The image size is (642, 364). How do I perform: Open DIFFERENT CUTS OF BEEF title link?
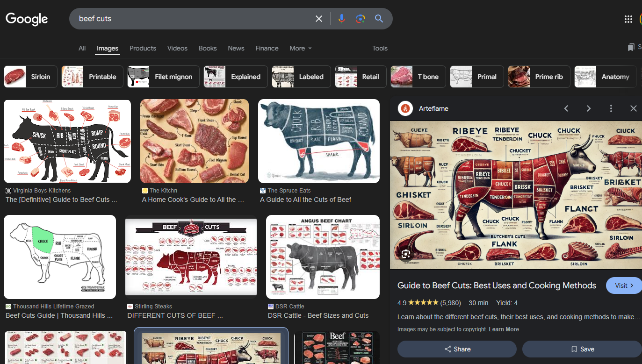(x=175, y=315)
